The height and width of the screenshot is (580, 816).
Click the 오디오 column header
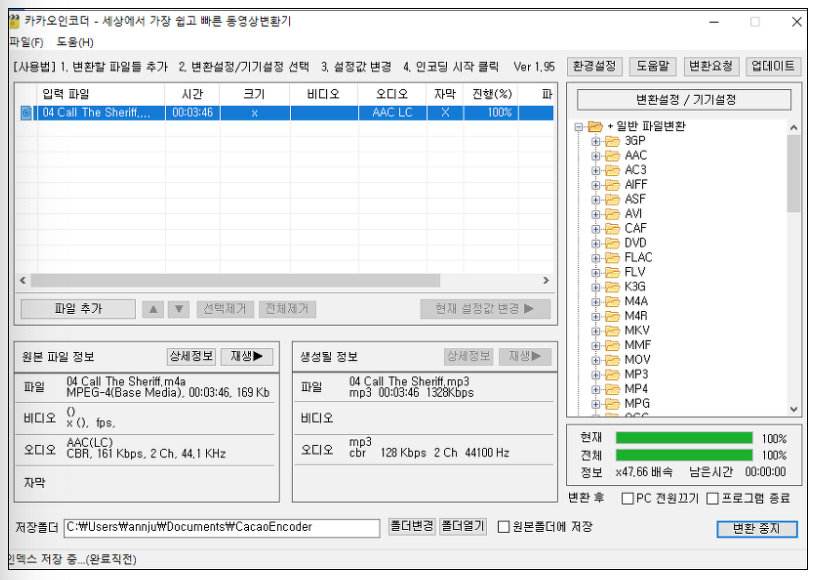(392, 94)
